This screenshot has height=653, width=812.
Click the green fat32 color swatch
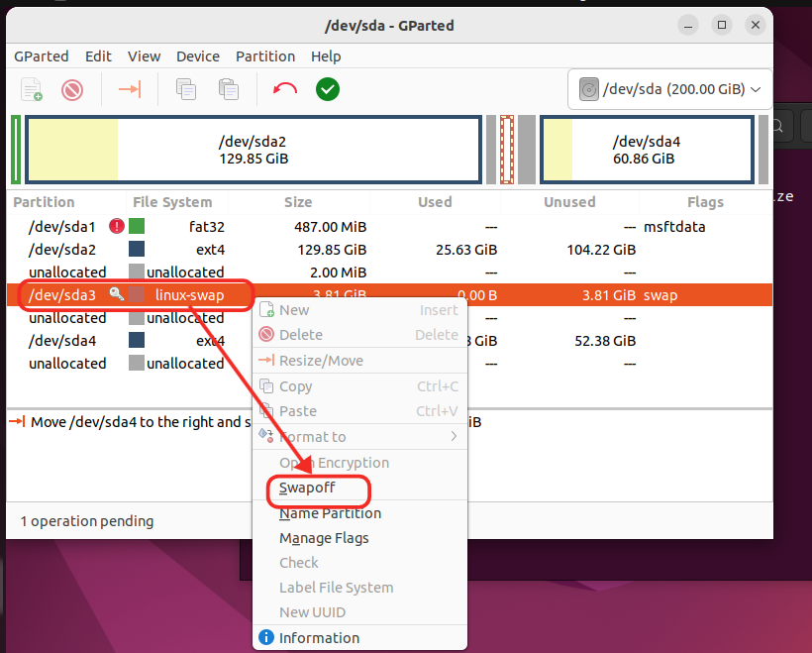(137, 227)
